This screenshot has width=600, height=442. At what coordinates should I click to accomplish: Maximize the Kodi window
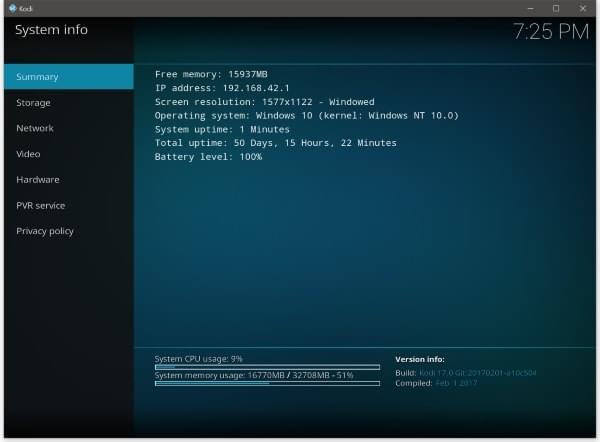coord(556,8)
